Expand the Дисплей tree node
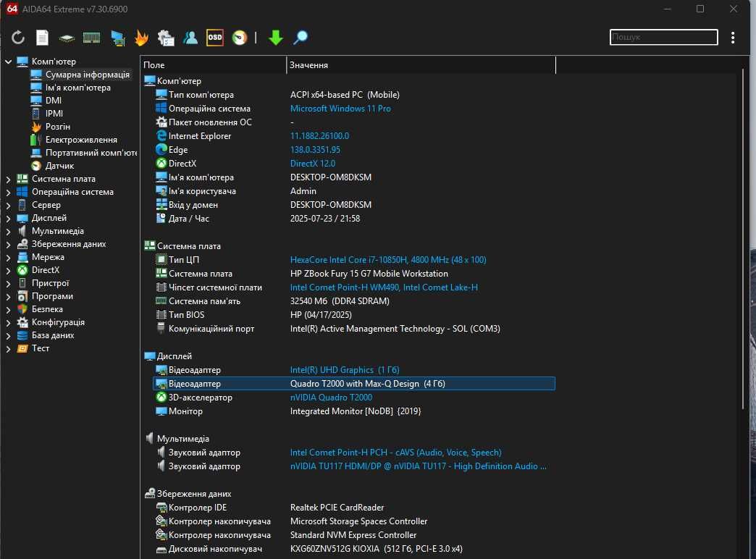Image resolution: width=756 pixels, height=559 pixels. click(8, 218)
